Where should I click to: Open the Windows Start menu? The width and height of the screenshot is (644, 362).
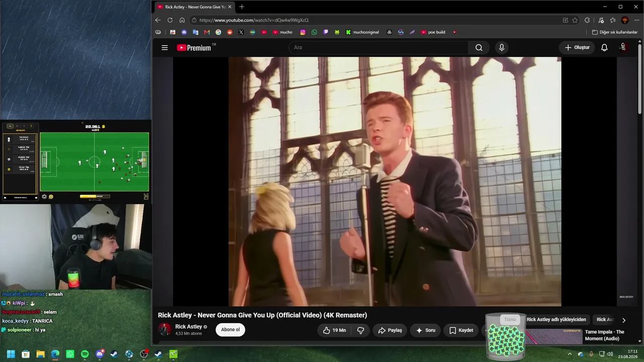coord(11,354)
